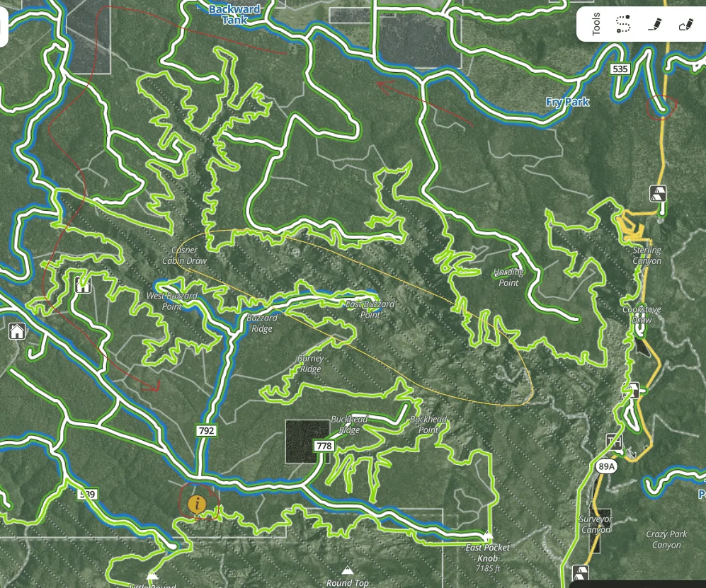
Task: Select the 778 road number badge
Action: point(324,446)
